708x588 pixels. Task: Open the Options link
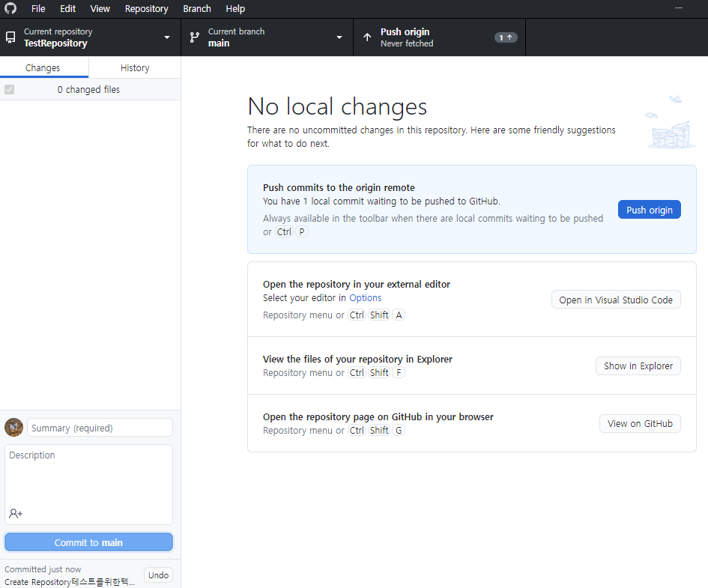tap(366, 298)
